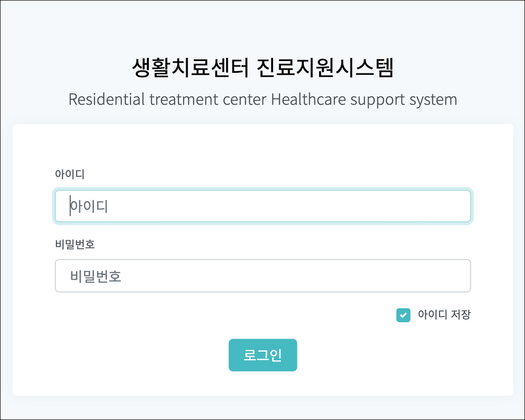The image size is (525, 420).
Task: Click the 진료지원시스템 portion of the title
Action: 325,68
